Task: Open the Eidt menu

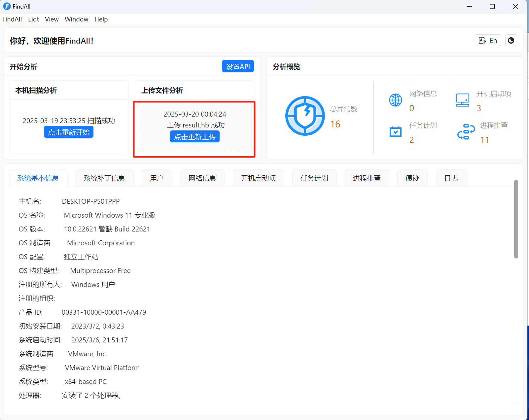Action: pyautogui.click(x=33, y=19)
